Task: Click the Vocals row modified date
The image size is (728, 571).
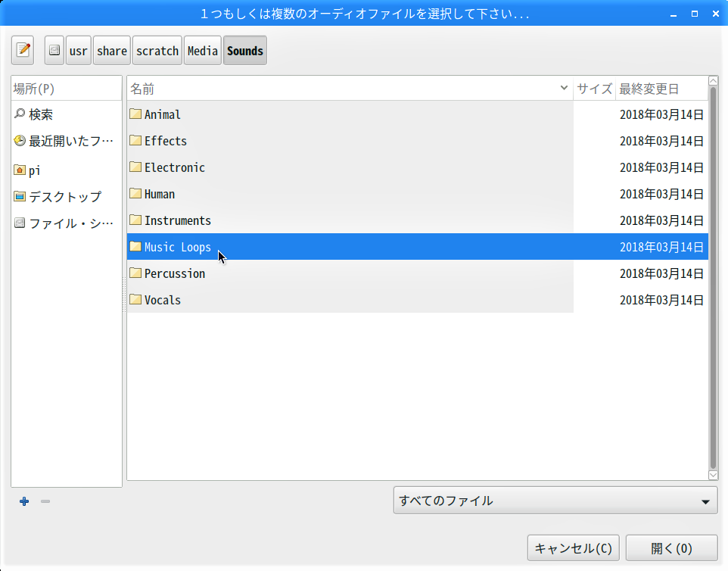Action: coord(661,300)
